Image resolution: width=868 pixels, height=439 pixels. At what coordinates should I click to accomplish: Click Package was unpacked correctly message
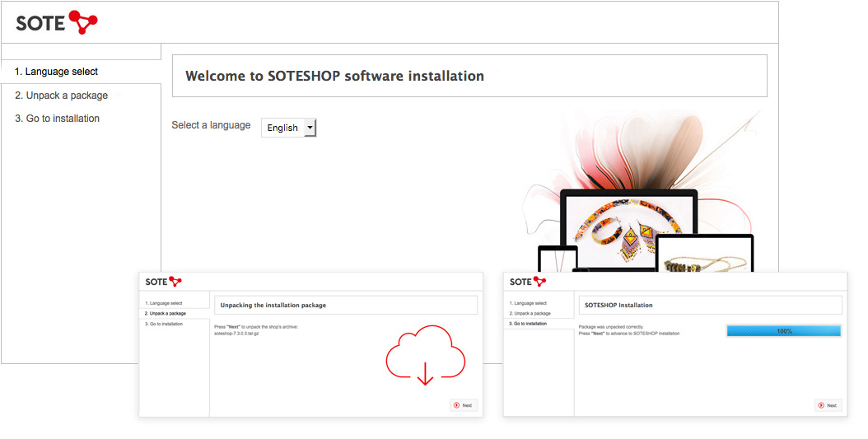[x=610, y=327]
